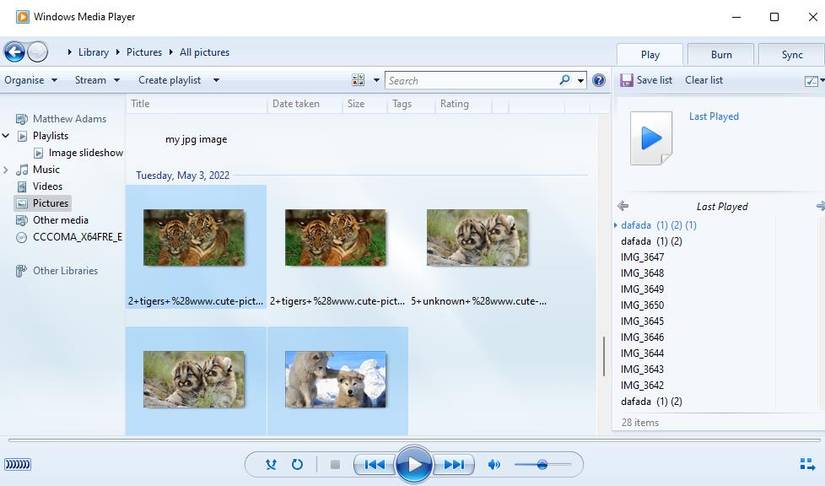Click Save list button
825x486 pixels.
tap(646, 80)
